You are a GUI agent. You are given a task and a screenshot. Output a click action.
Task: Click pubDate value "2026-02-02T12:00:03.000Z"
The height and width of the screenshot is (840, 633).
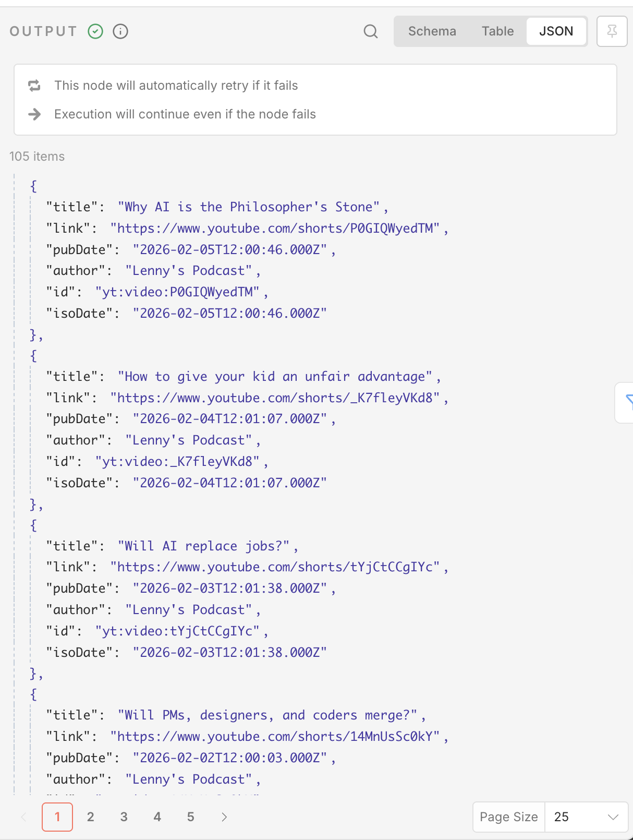click(230, 758)
